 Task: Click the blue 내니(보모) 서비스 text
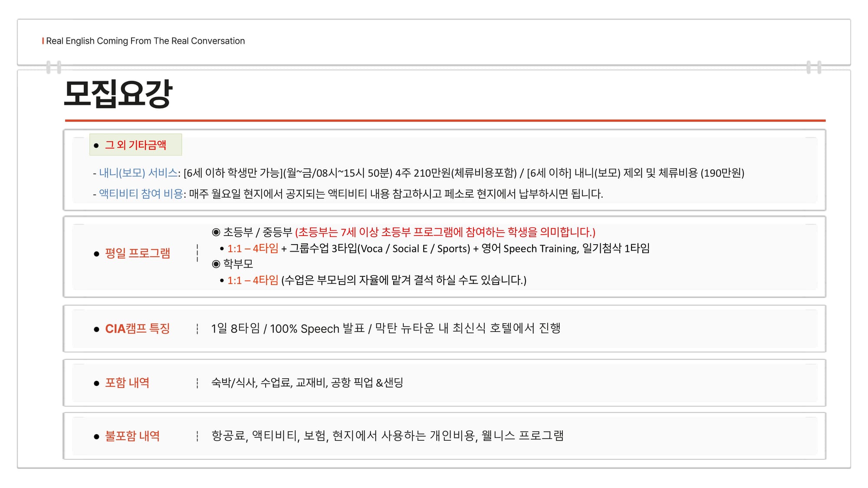coord(138,173)
